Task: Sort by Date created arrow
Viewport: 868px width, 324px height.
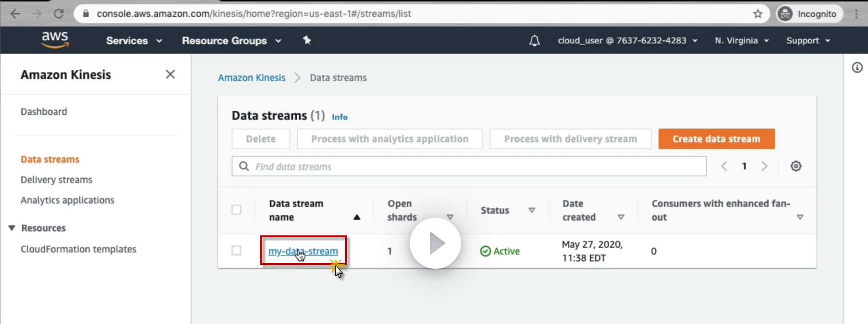Action: pos(621,217)
